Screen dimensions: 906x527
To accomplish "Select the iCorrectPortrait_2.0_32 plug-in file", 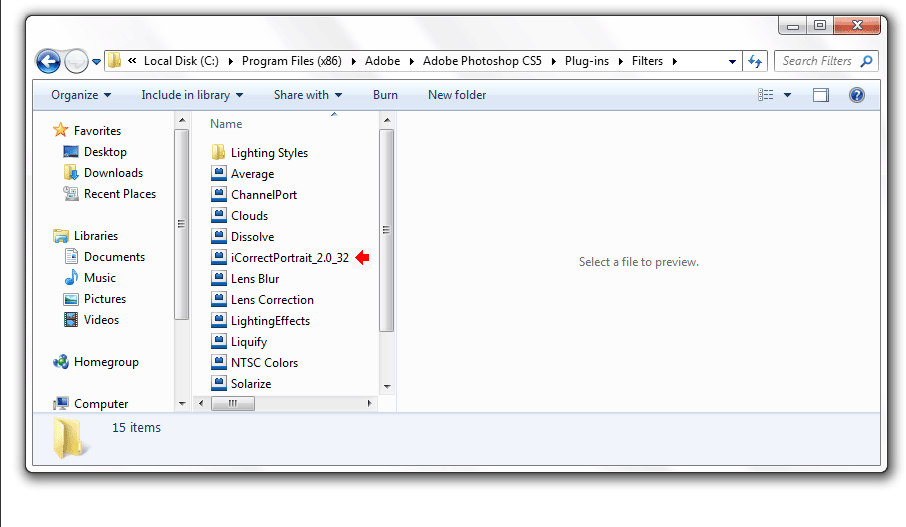I will click(289, 258).
